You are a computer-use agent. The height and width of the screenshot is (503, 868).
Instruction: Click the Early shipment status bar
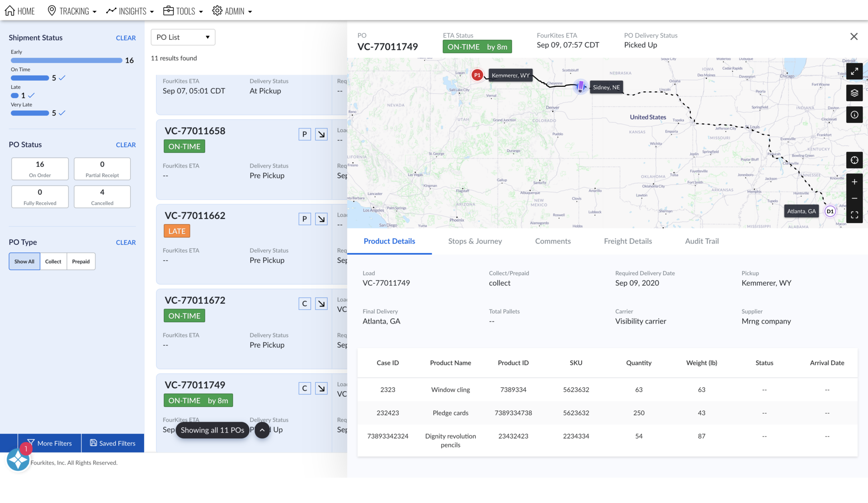click(66, 61)
